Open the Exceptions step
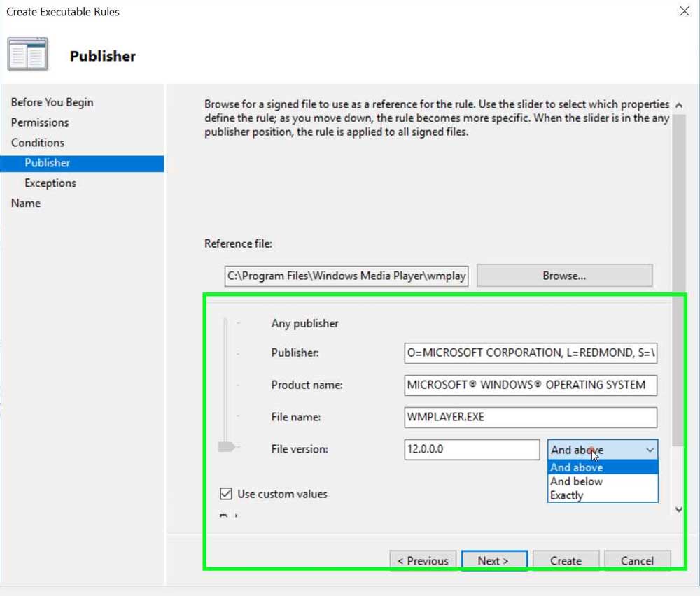The height and width of the screenshot is (596, 700). click(50, 183)
